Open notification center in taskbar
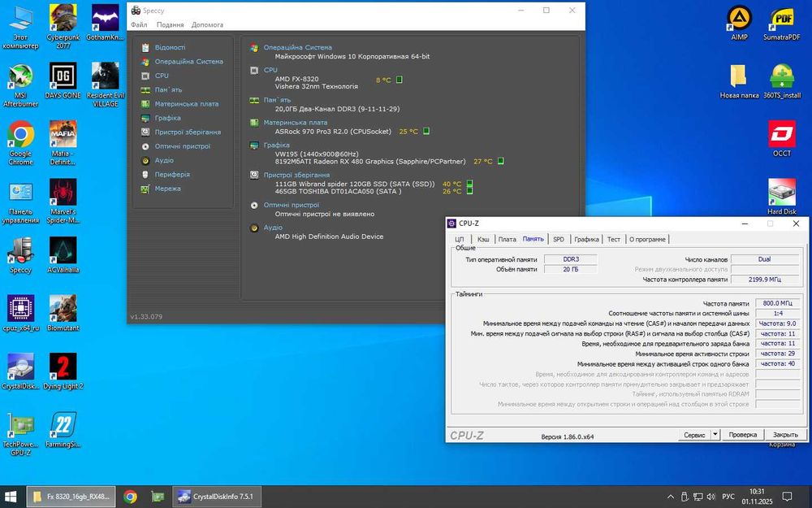 (787, 497)
